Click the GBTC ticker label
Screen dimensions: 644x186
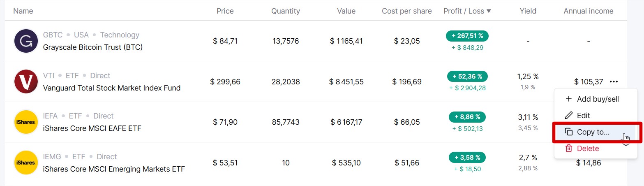pyautogui.click(x=53, y=35)
